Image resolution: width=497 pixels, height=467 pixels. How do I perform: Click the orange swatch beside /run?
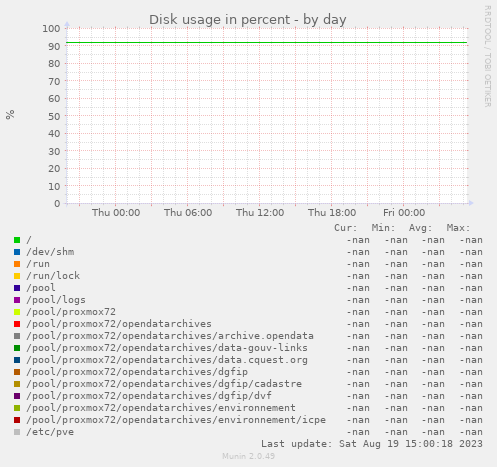[17, 264]
